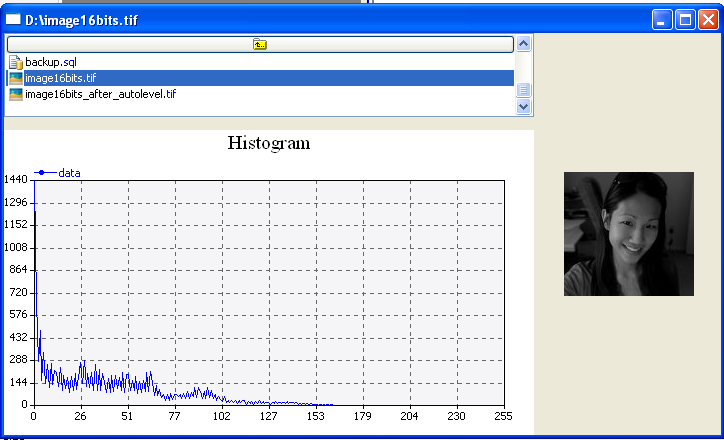Click the backup.sql file icon
Viewport: 724px width, 440px height.
(15, 62)
